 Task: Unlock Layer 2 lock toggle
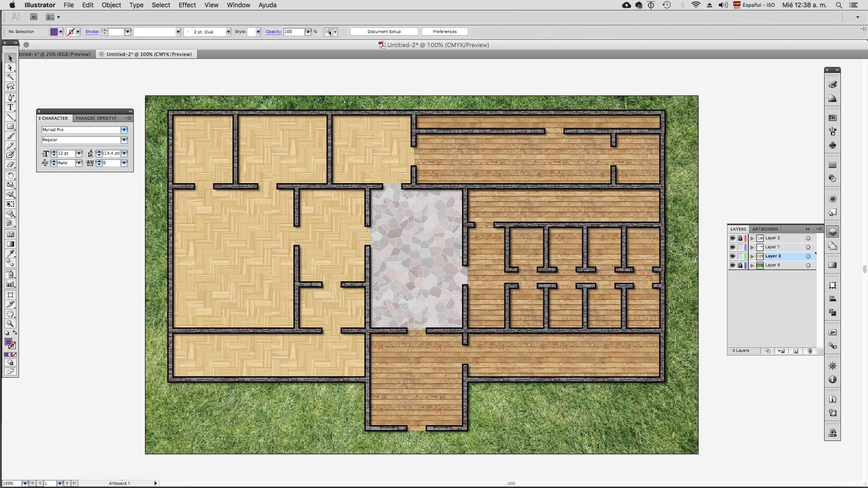(740, 238)
